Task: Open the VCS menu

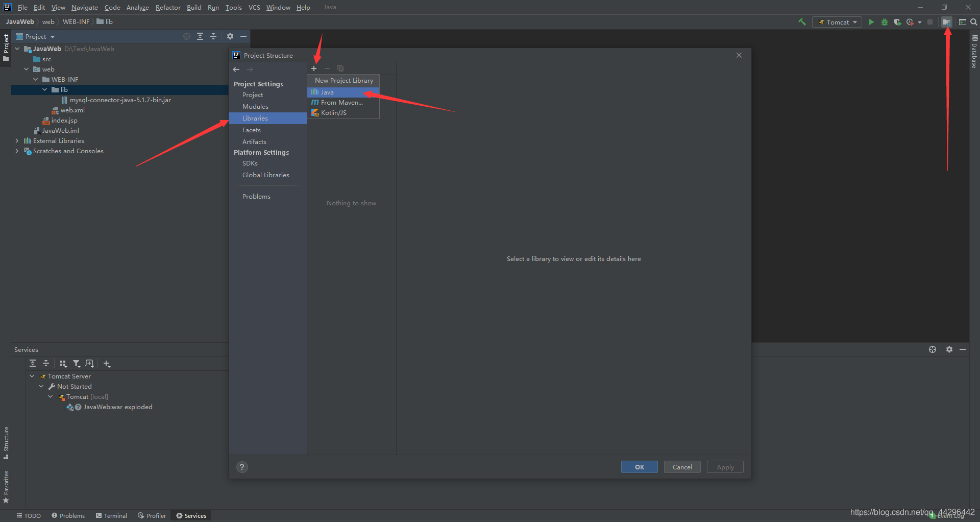Action: coord(254,7)
